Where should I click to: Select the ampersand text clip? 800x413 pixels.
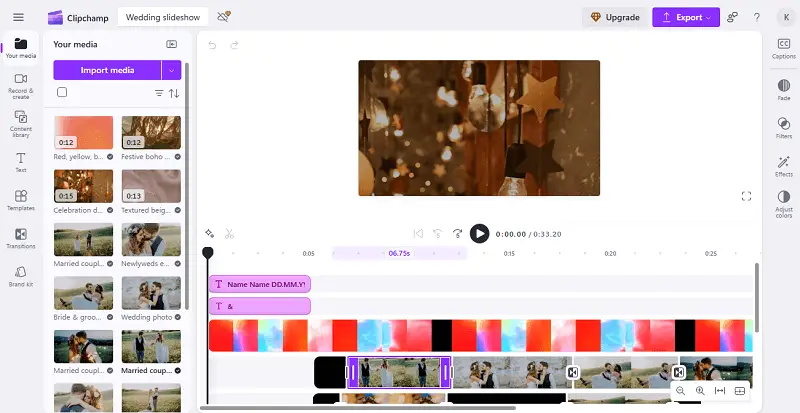point(260,306)
